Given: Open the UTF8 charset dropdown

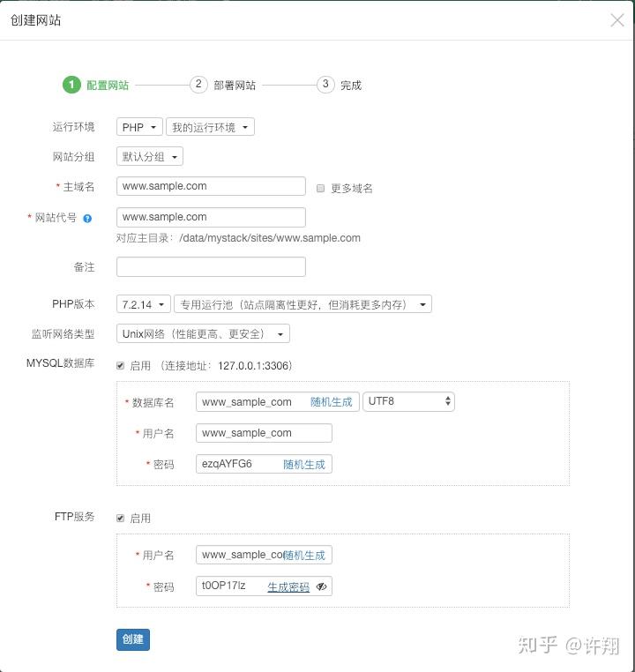Looking at the screenshot, I should tap(408, 401).
